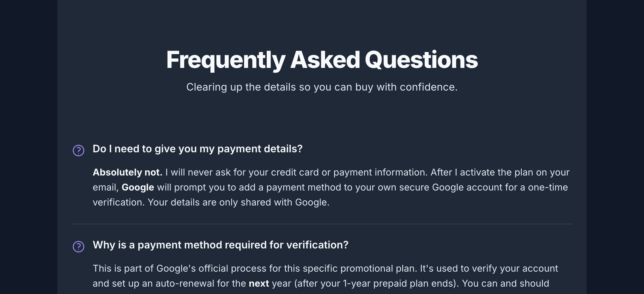Click the bold "Absolutely not." text

coord(128,172)
